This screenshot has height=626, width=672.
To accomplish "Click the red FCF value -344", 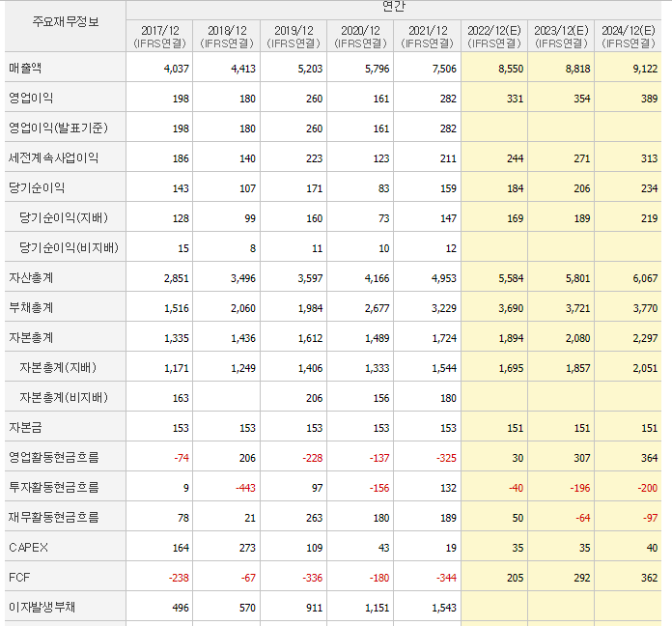I will point(446,578).
